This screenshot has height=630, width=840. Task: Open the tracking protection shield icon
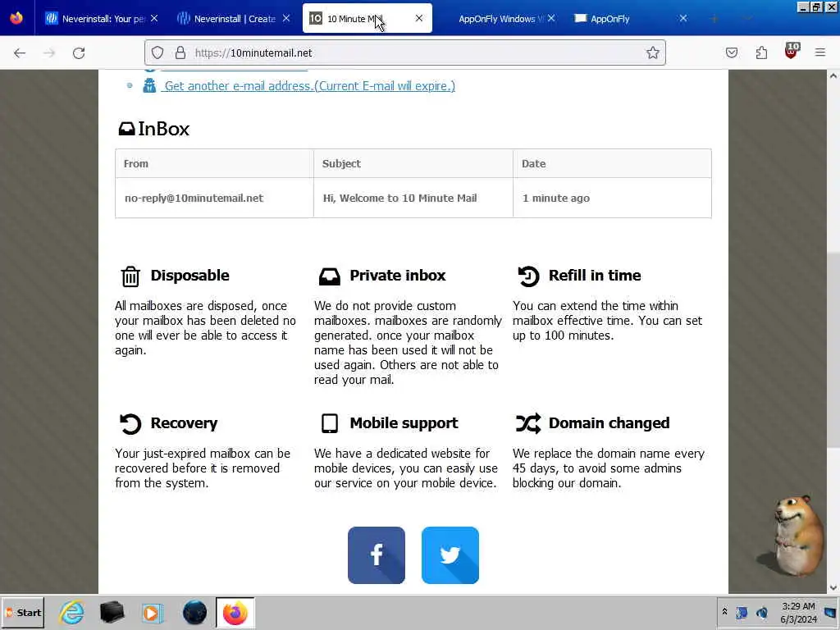click(157, 52)
